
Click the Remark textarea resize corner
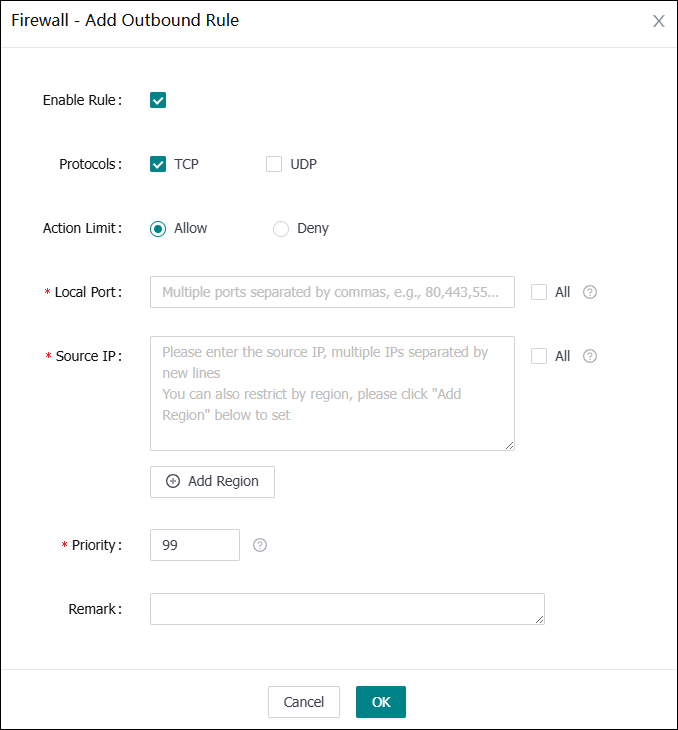coord(540,620)
